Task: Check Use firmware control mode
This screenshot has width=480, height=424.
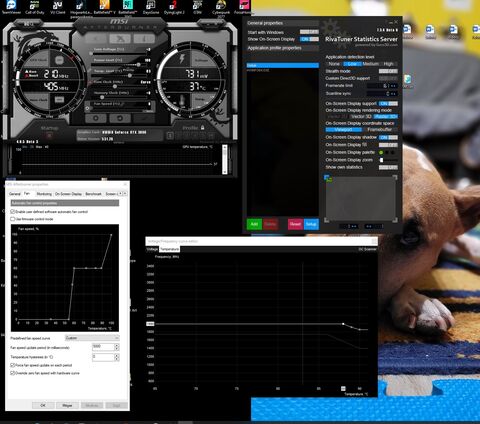Action: [13, 219]
